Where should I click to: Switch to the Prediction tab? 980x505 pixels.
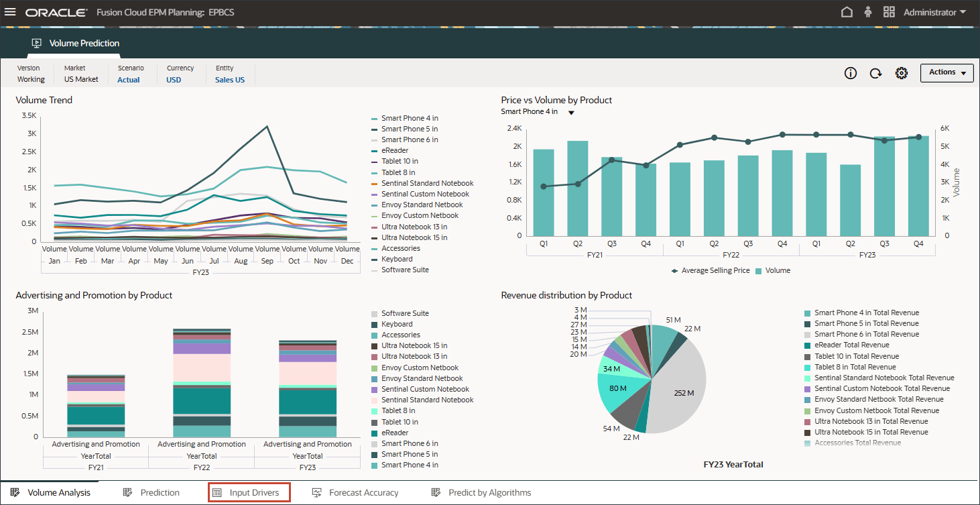point(152,492)
